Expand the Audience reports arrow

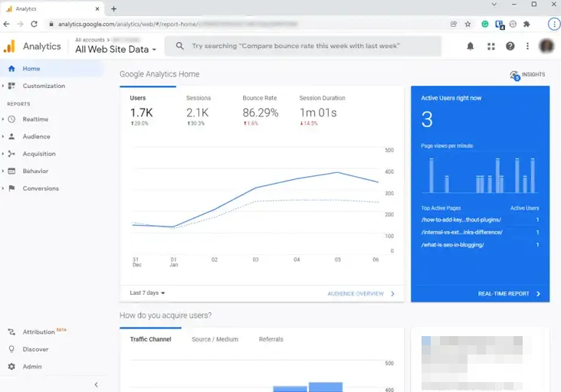click(3, 136)
